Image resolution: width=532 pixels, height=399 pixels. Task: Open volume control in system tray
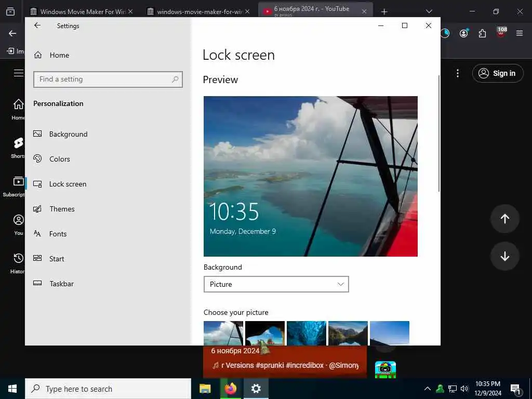pyautogui.click(x=464, y=389)
